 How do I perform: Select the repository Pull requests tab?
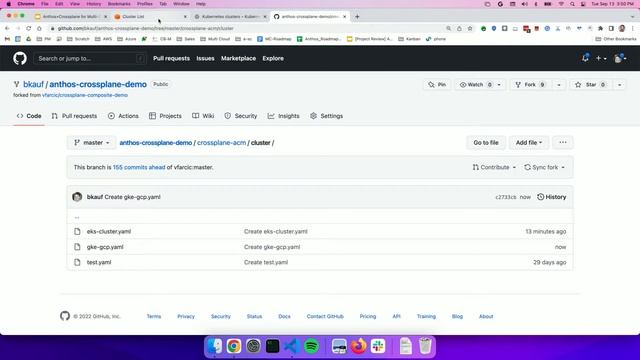pyautogui.click(x=74, y=116)
